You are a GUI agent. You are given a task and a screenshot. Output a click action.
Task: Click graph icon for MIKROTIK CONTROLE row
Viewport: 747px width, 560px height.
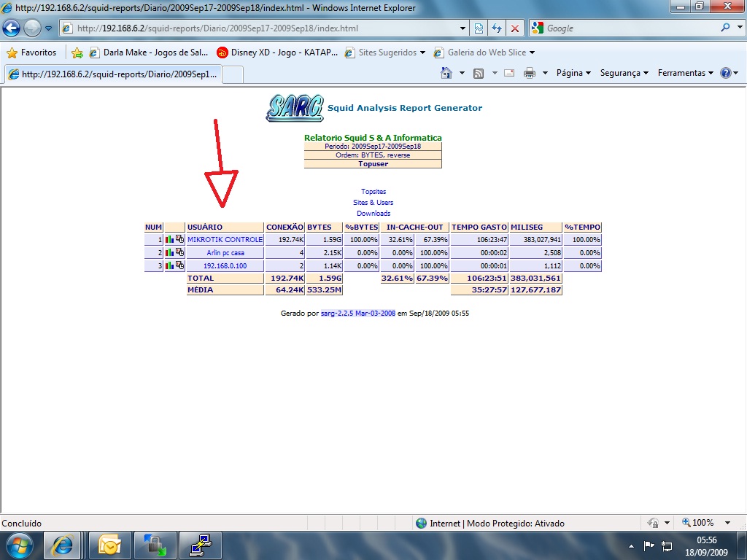pos(169,239)
